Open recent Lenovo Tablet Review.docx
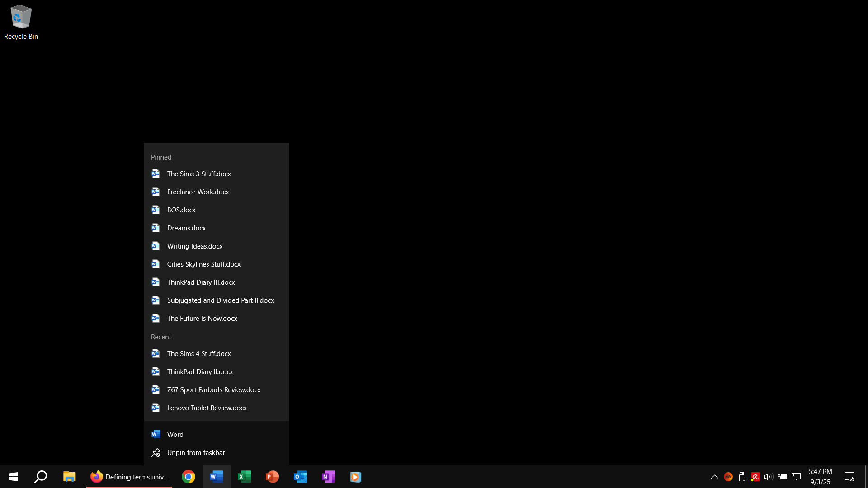 pyautogui.click(x=207, y=408)
